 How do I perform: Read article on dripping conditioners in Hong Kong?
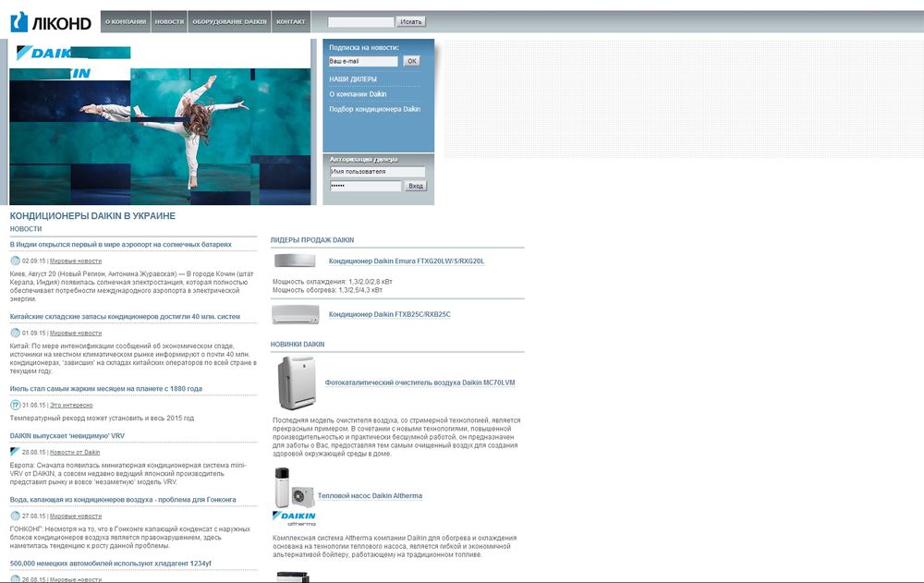tap(123, 500)
